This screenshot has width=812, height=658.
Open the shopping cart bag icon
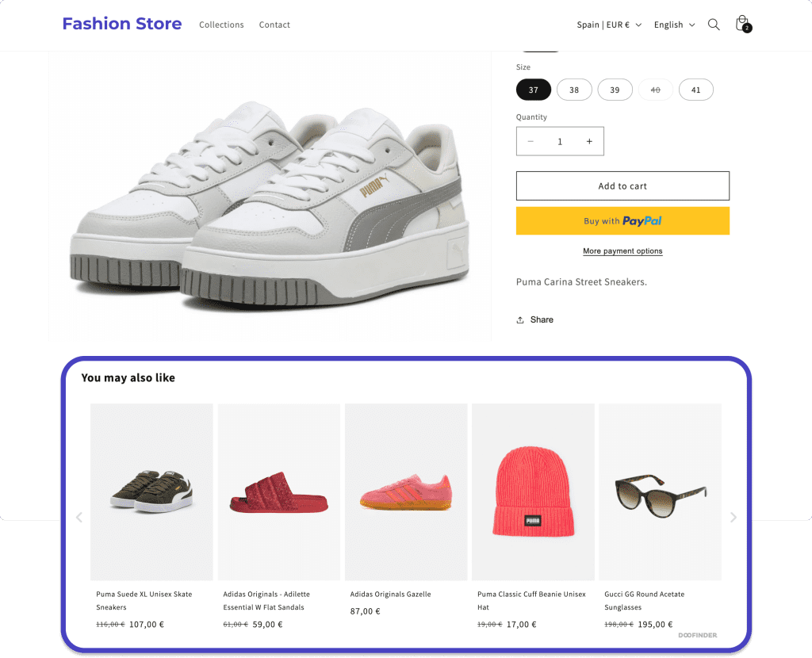point(741,23)
